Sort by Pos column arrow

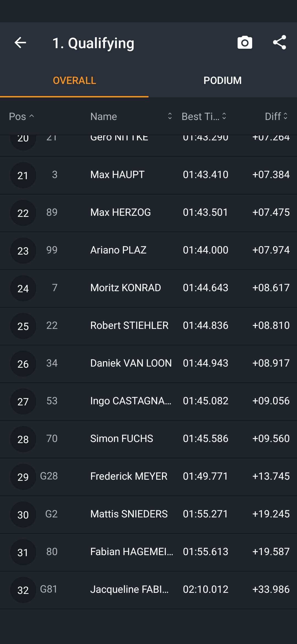pos(32,116)
